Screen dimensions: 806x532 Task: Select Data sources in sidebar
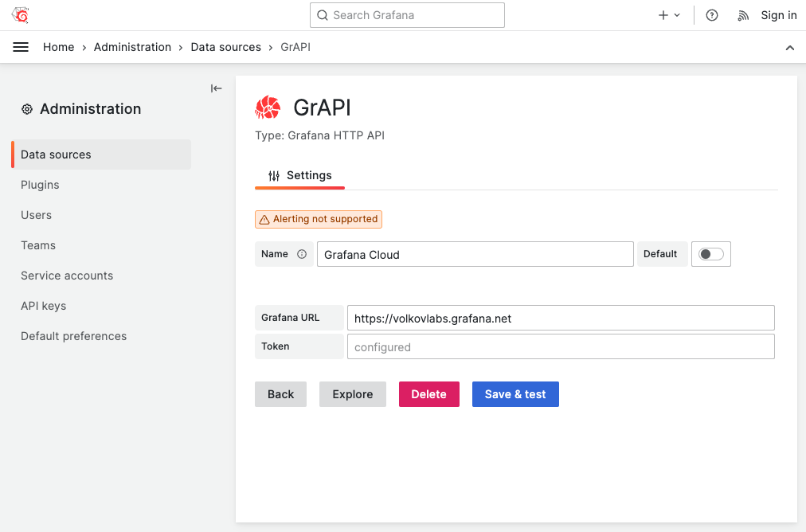point(101,155)
